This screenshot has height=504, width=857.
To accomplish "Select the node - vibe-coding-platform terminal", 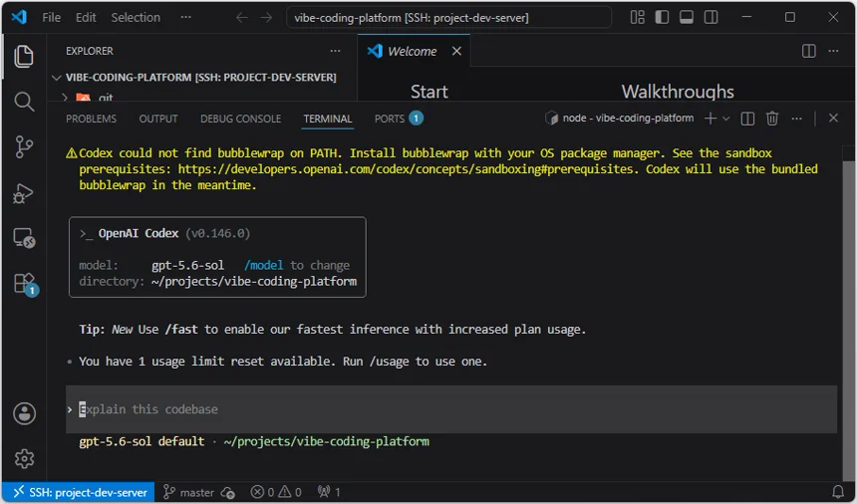I will (619, 118).
